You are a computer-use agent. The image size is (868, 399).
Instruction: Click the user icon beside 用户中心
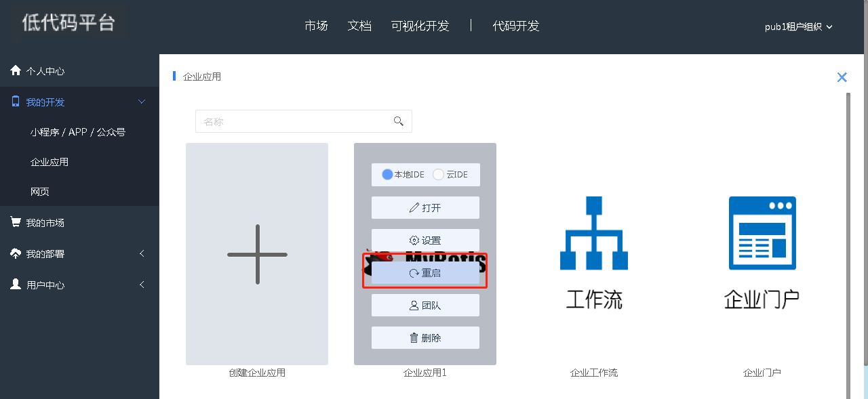coord(16,285)
